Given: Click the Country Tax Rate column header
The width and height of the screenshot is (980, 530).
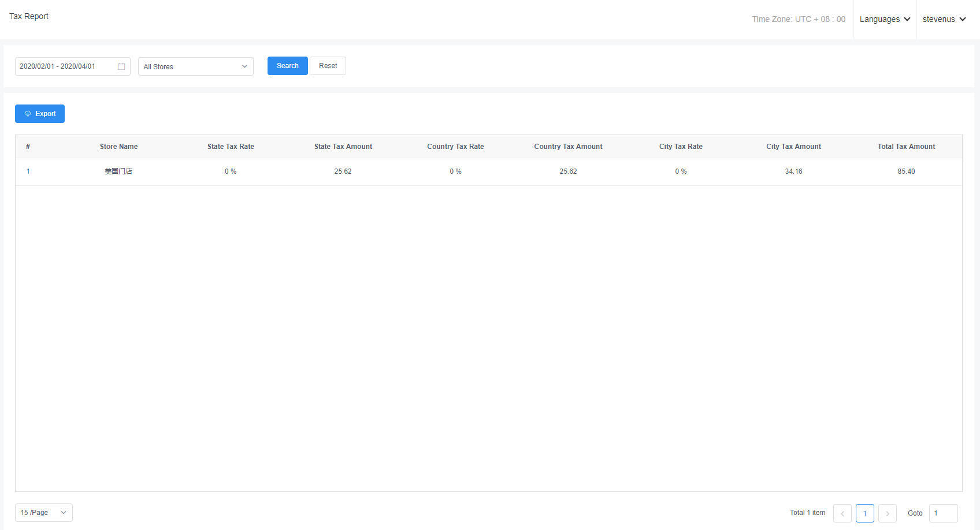Looking at the screenshot, I should pos(455,147).
